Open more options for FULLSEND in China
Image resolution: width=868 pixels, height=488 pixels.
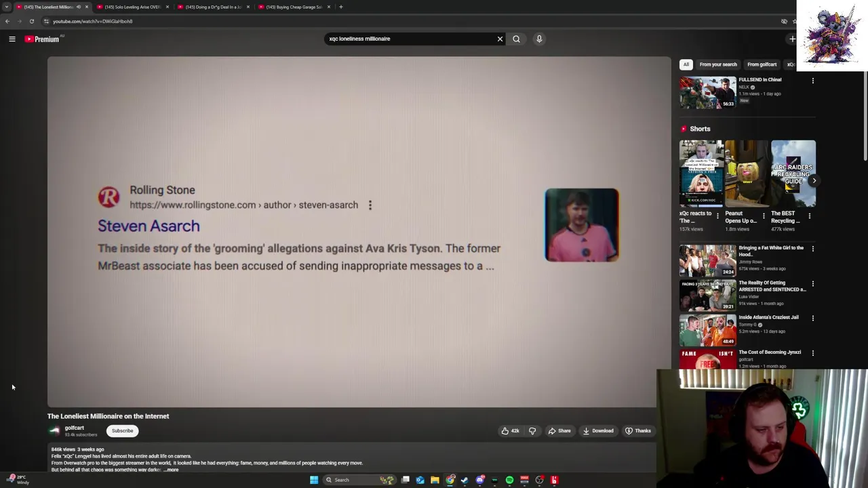(813, 81)
